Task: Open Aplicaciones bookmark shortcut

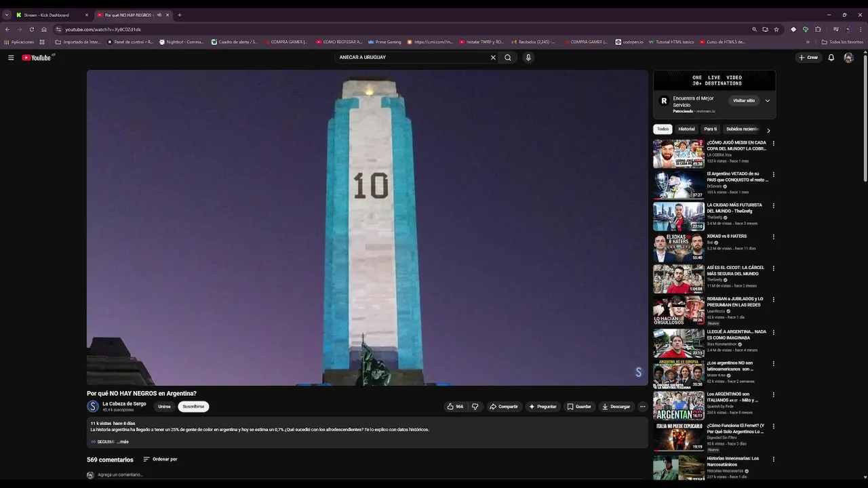Action: pyautogui.click(x=19, y=42)
